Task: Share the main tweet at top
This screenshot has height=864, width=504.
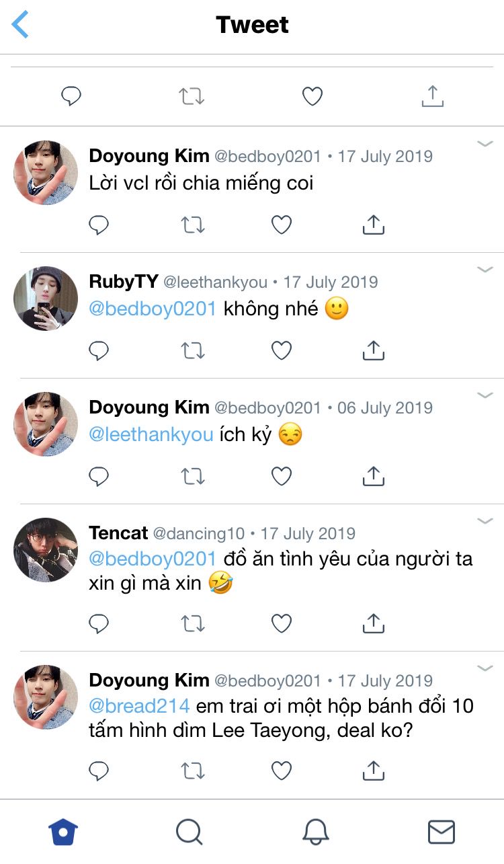Action: tap(432, 96)
